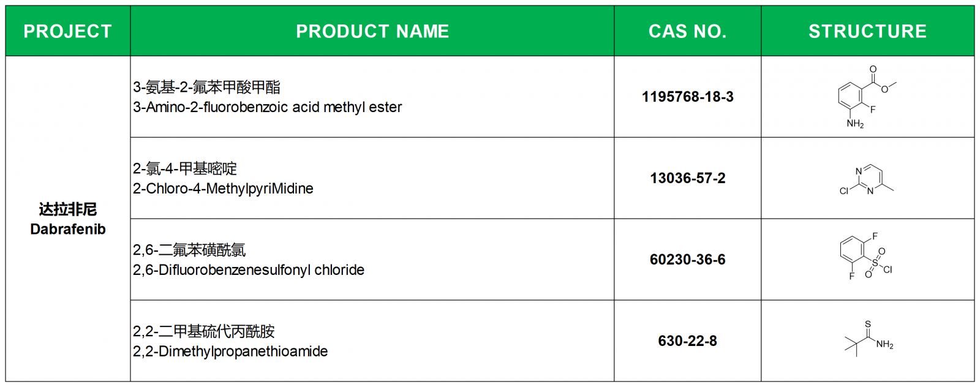This screenshot has width=980, height=387.
Task: Click the Dimethylpropanethioamide structure drawing
Action: [869, 339]
